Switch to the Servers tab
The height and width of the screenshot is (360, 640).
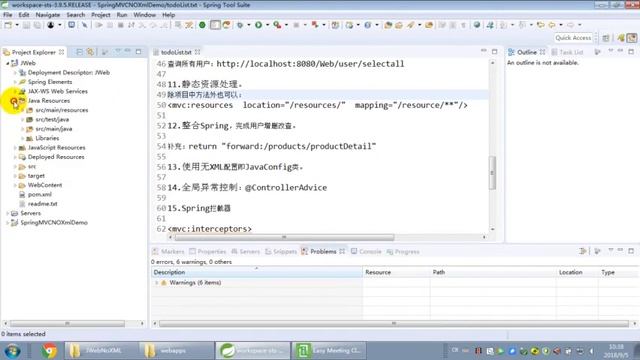tap(245, 251)
